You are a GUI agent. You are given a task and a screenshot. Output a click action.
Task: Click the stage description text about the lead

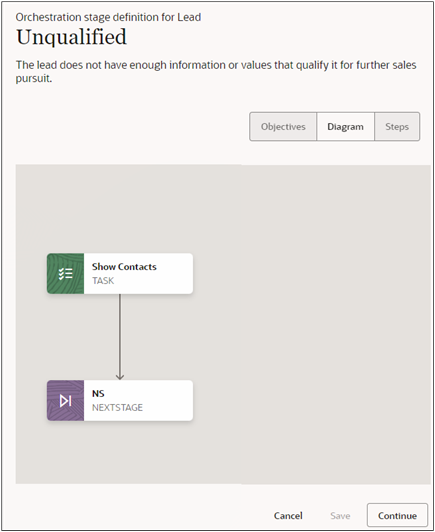[x=216, y=72]
